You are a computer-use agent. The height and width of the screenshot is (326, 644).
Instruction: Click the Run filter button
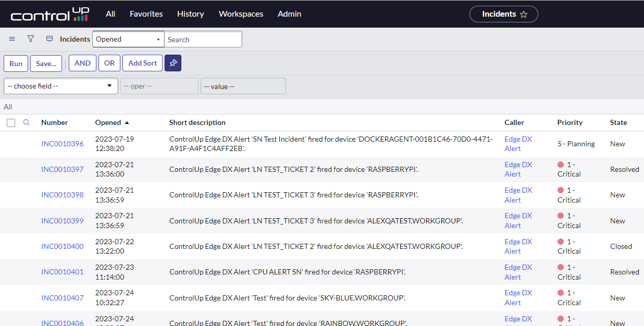[16, 63]
